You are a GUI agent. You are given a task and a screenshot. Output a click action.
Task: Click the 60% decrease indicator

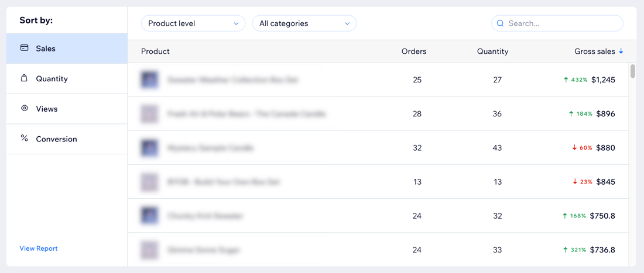point(582,147)
